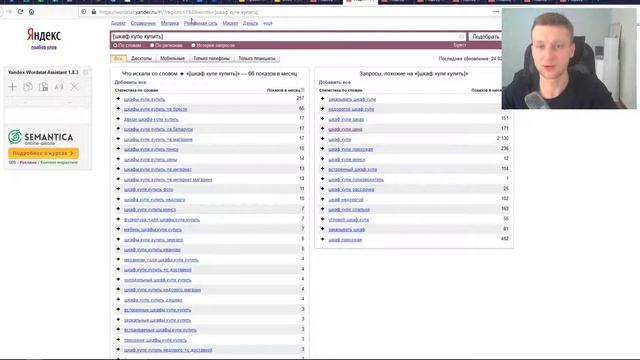Viewport: 640px width, 360px height.
Task: Open the 'Справочник' service link
Action: (143, 23)
